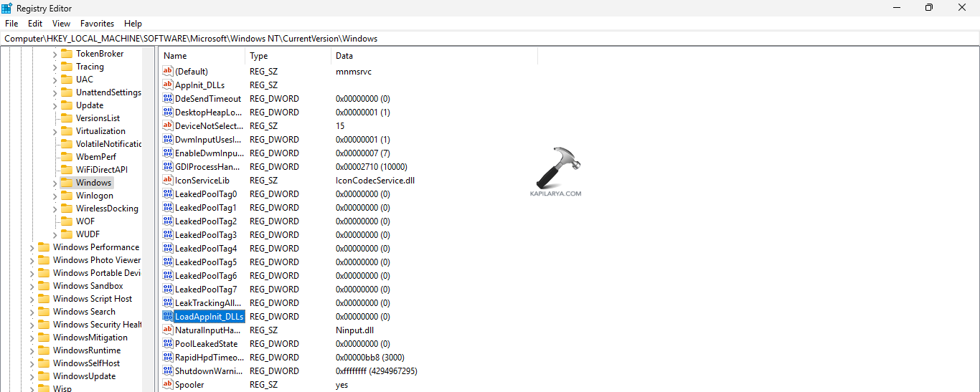Screen dimensions: 980x392
Task: Click the registry path address bar
Action: click(490, 39)
